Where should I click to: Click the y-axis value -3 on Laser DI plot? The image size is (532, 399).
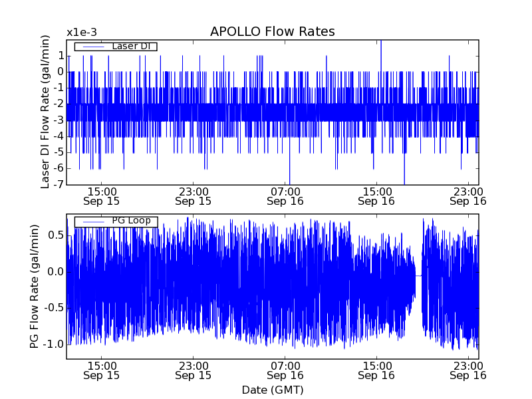click(58, 120)
